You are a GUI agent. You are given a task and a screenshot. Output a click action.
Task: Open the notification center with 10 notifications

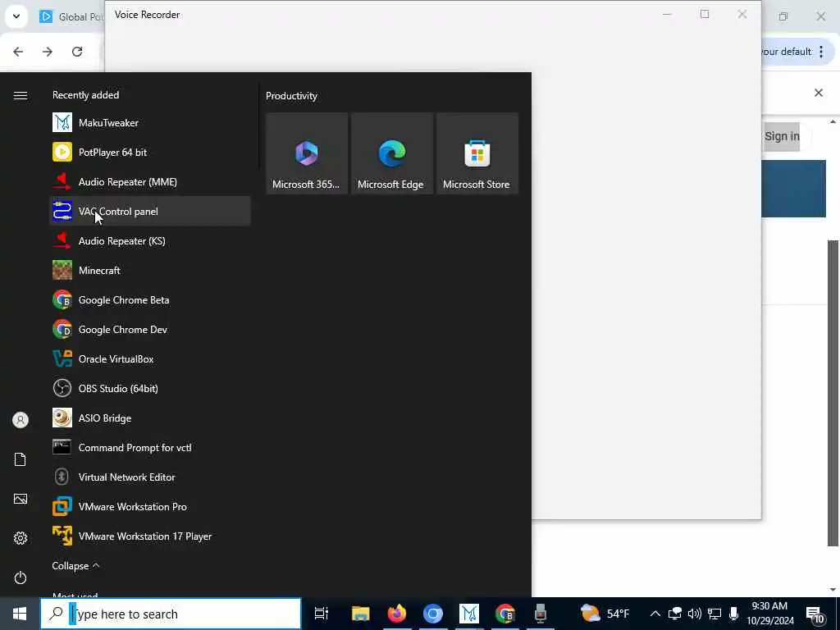point(815,614)
